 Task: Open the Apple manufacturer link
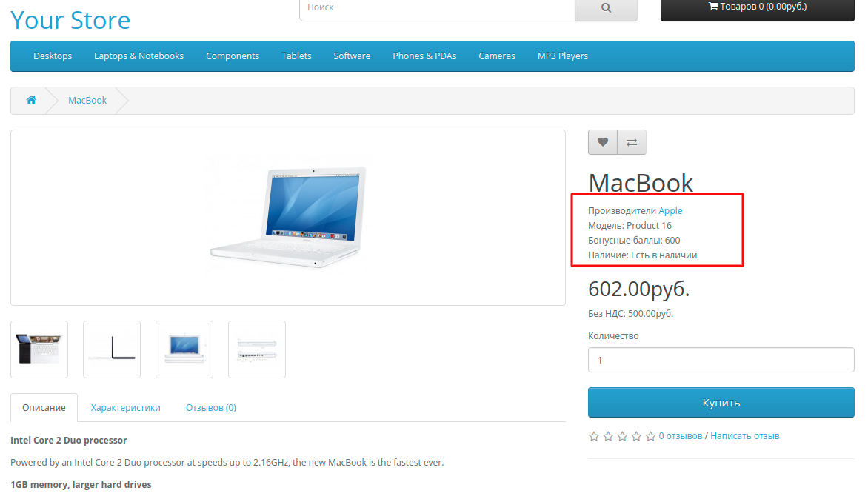pyautogui.click(x=670, y=210)
